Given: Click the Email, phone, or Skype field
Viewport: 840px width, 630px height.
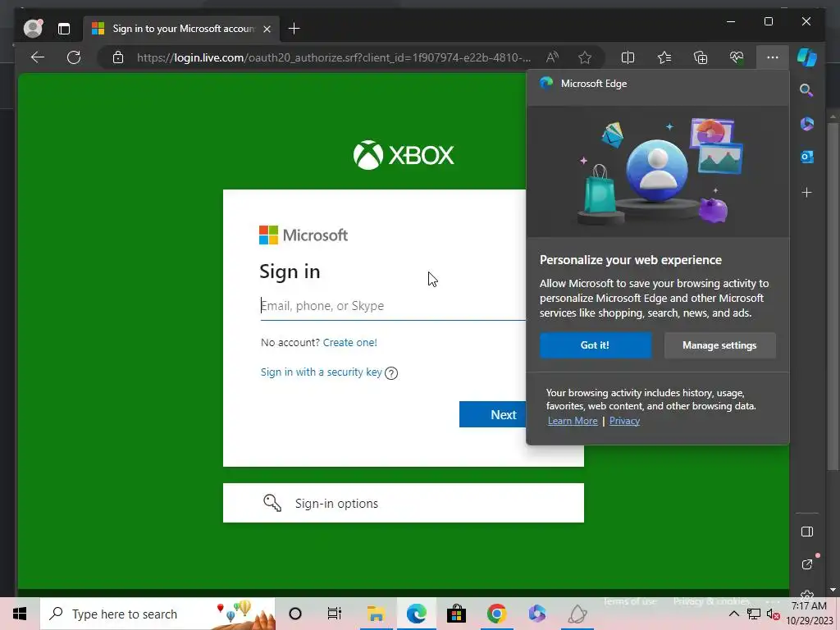Looking at the screenshot, I should [393, 306].
